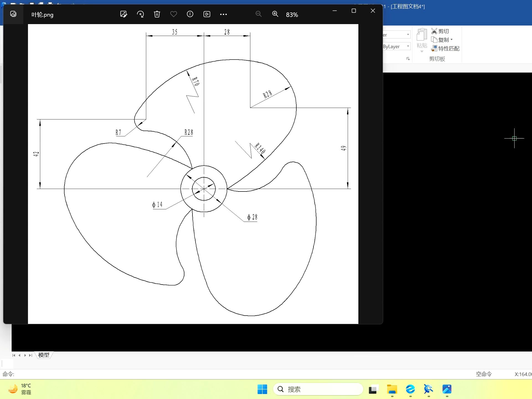Rotate the image with the rotate icon

[140, 14]
